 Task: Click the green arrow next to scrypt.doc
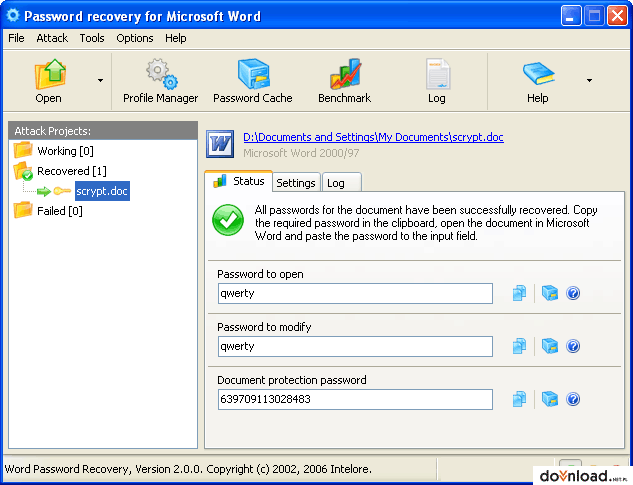point(44,191)
